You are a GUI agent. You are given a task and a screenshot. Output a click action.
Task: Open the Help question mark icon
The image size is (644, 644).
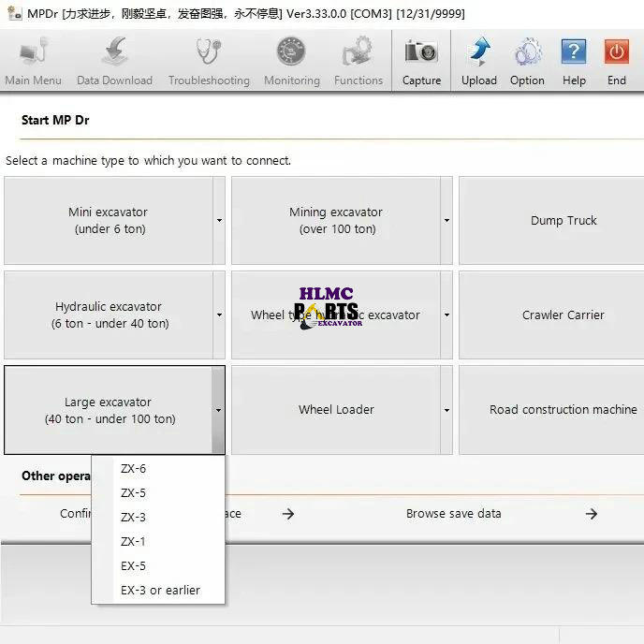pos(573,51)
